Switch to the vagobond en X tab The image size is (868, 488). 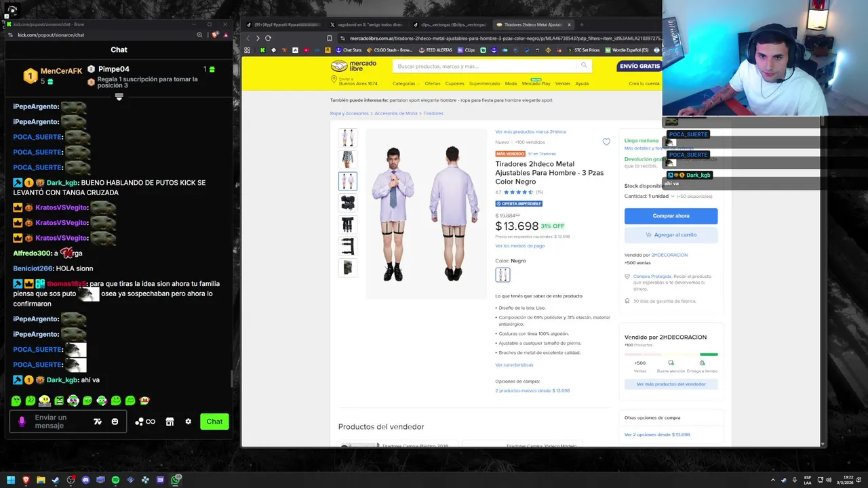coord(366,24)
